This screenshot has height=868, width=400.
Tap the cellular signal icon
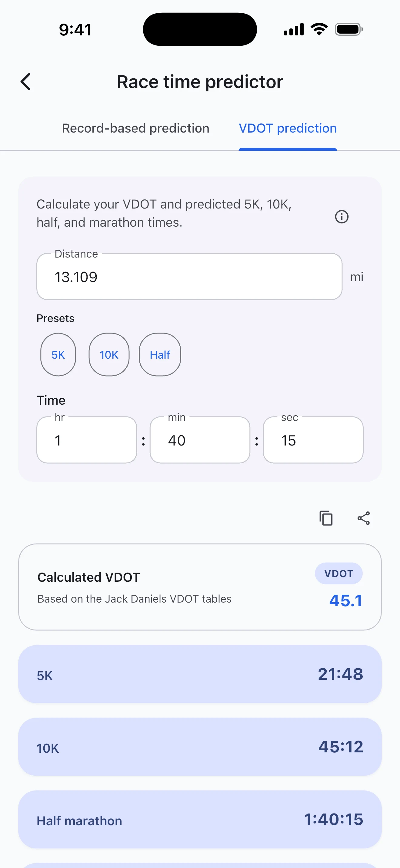click(293, 29)
